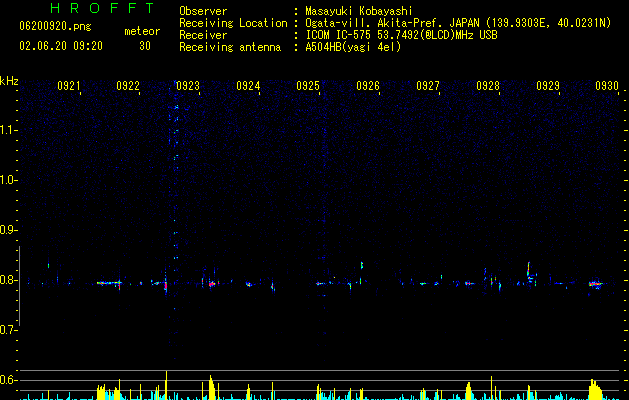Click the 0927 time marker

coord(428,86)
